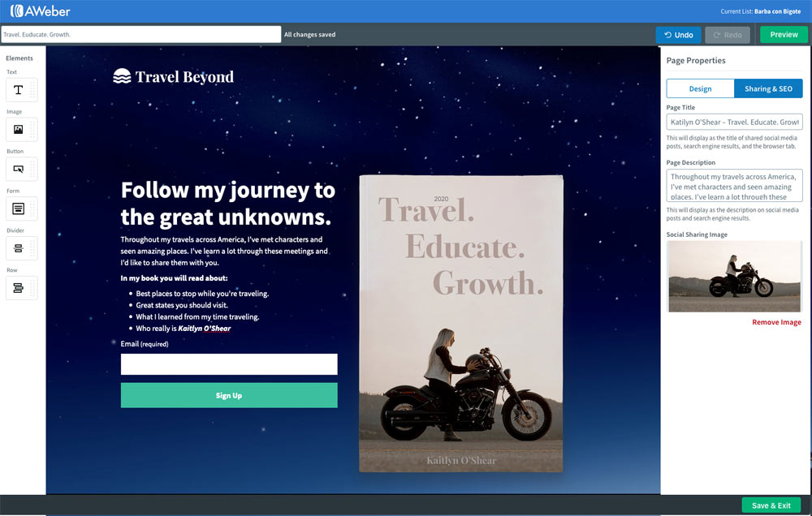Select the Form element icon

(18, 209)
